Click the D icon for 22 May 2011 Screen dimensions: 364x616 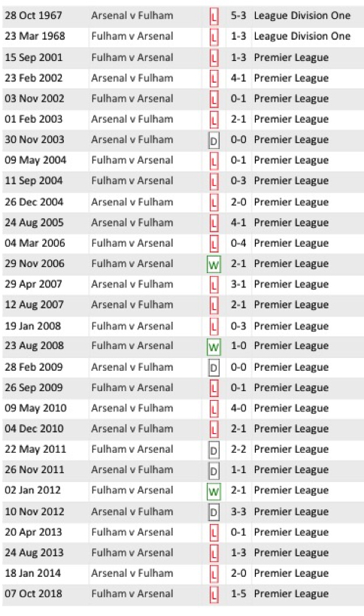click(x=214, y=451)
